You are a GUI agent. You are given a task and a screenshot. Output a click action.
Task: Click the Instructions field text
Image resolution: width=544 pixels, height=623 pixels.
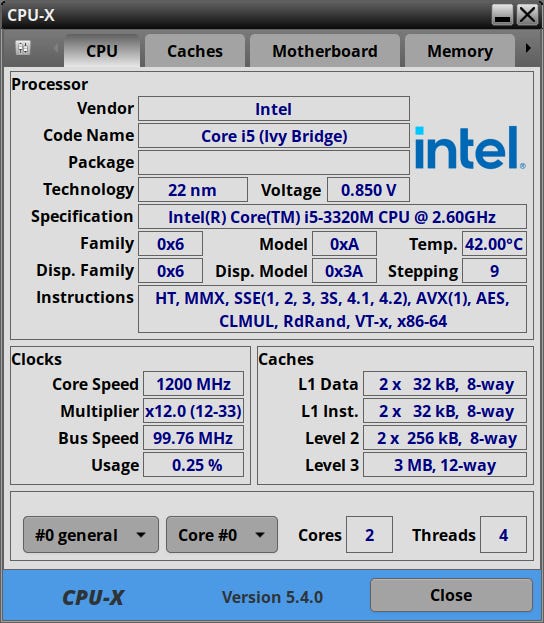click(x=332, y=309)
